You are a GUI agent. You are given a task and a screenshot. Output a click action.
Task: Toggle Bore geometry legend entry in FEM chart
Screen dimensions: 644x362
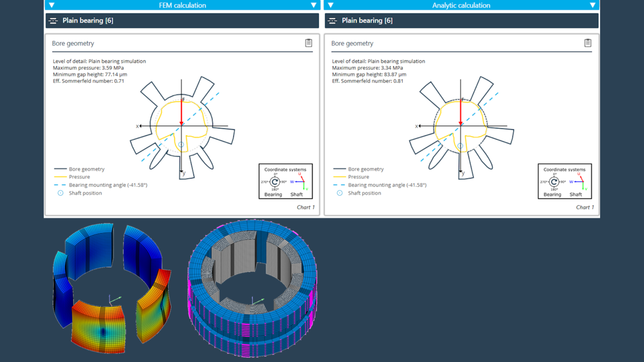pos(79,169)
